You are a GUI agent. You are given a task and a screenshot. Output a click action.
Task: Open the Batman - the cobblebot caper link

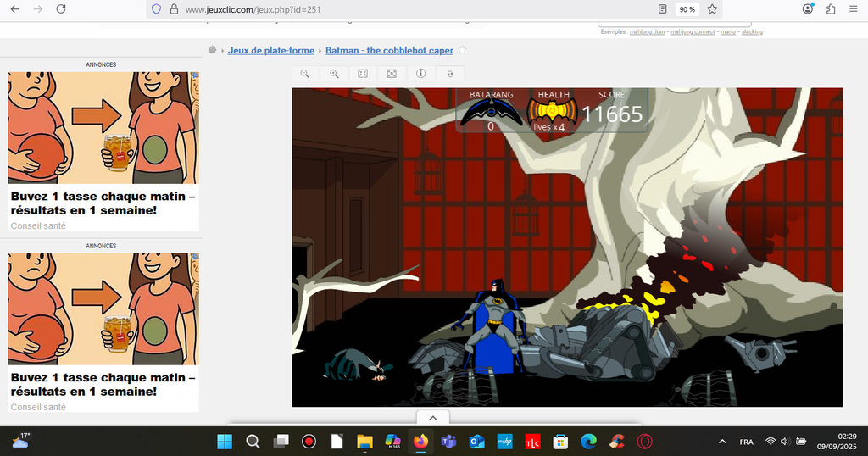pos(389,50)
